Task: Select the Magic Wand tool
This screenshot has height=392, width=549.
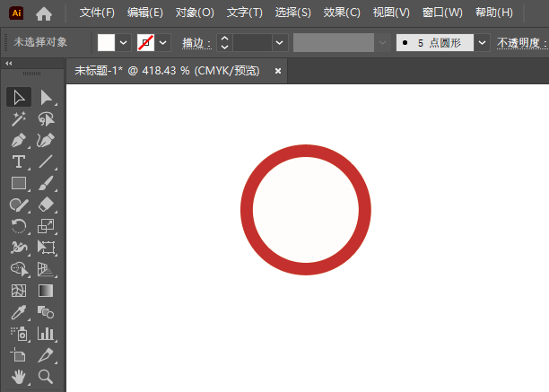Action: 19,118
